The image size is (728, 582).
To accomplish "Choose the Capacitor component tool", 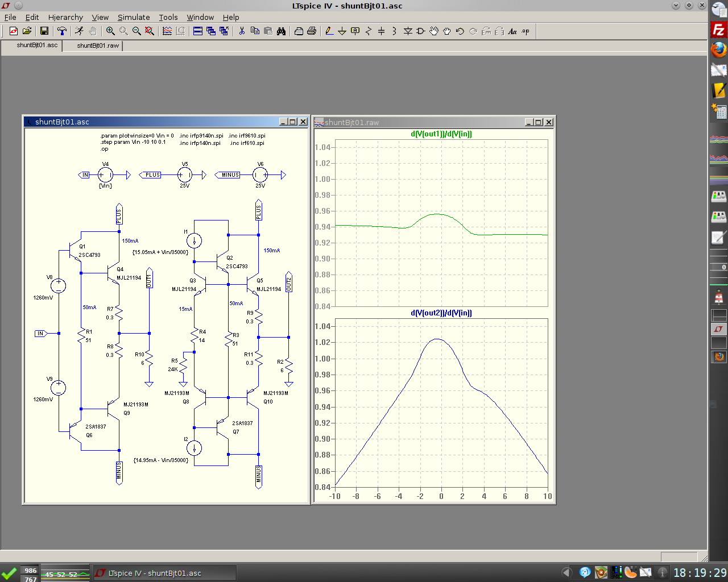I will point(381,31).
